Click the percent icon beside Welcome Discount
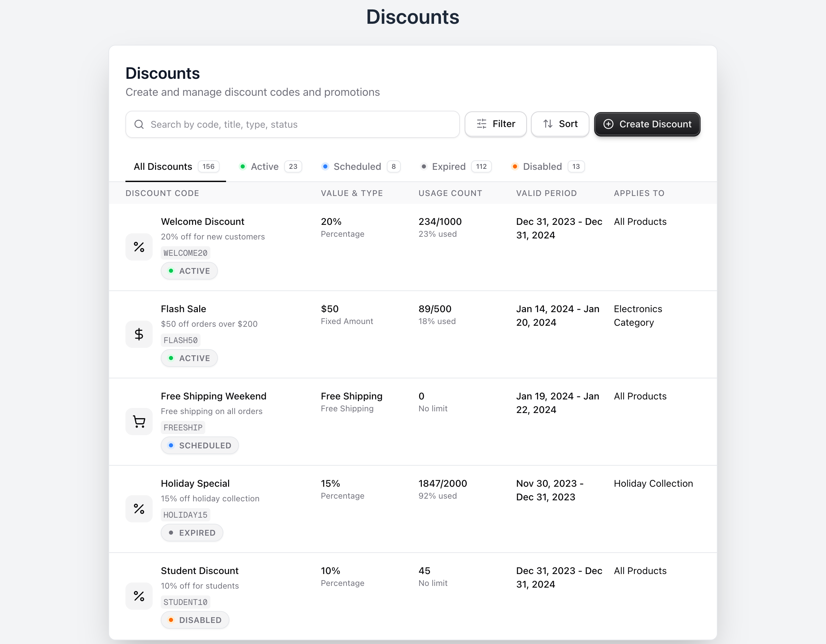826x644 pixels. [139, 247]
